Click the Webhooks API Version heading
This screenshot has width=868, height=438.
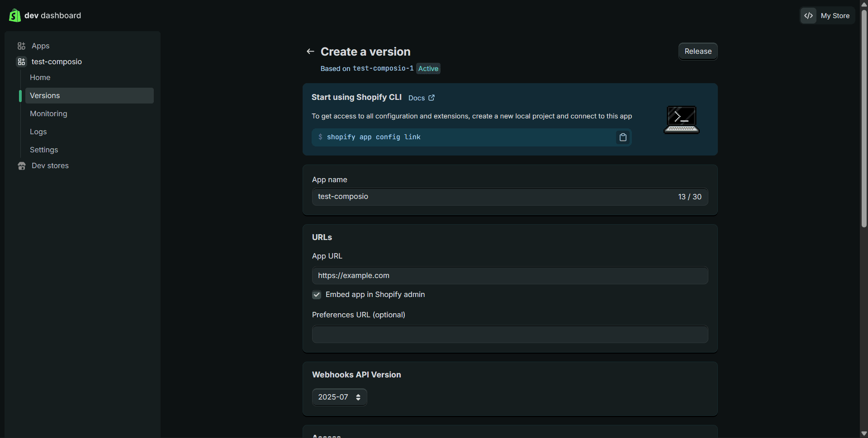point(356,375)
